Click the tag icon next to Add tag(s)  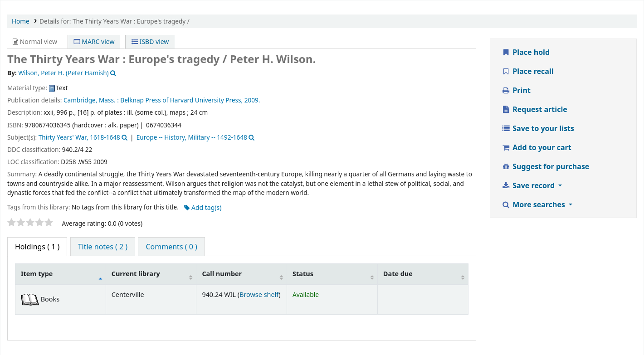tap(187, 207)
